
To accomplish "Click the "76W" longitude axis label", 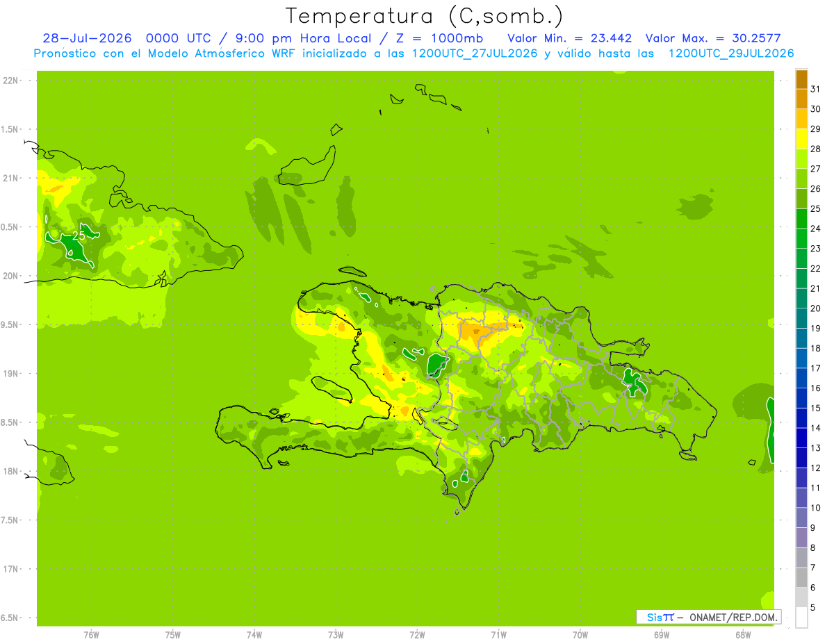I will pos(91,634).
